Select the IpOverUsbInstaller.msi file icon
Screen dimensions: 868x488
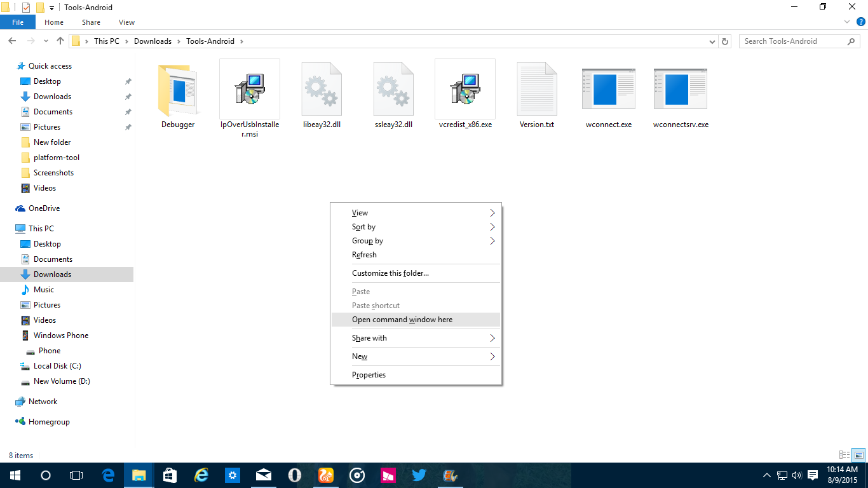[250, 89]
